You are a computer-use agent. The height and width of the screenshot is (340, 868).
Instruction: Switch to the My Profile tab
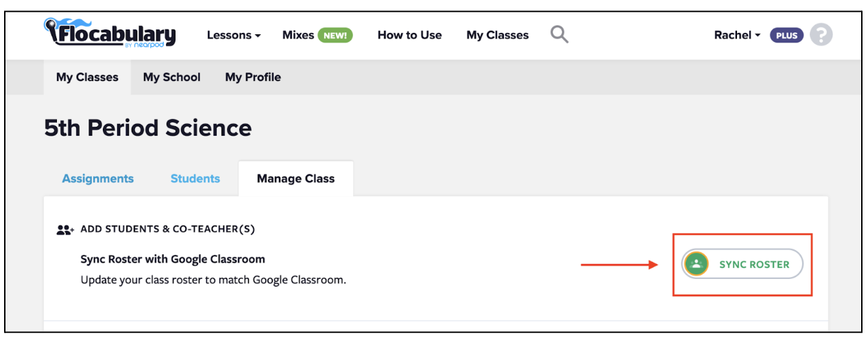(x=253, y=77)
